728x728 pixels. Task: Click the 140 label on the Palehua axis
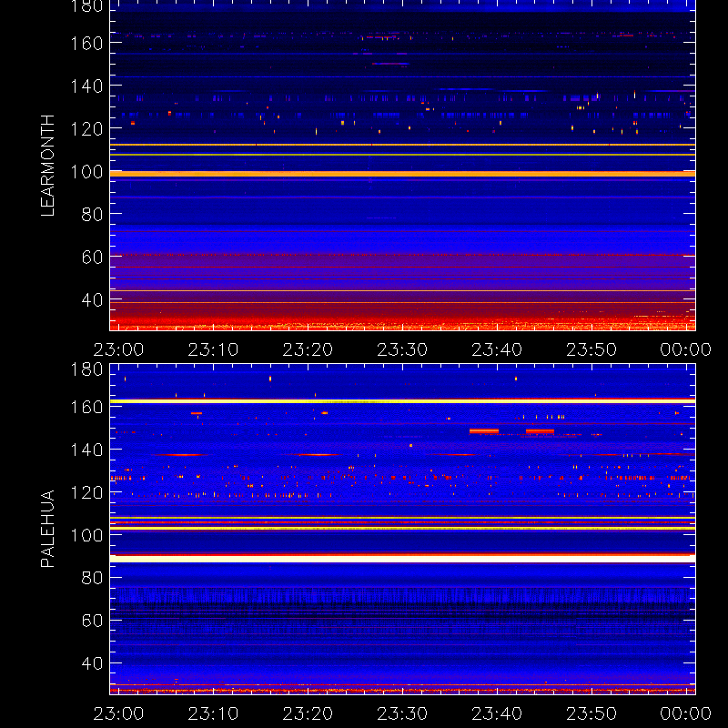pyautogui.click(x=86, y=450)
